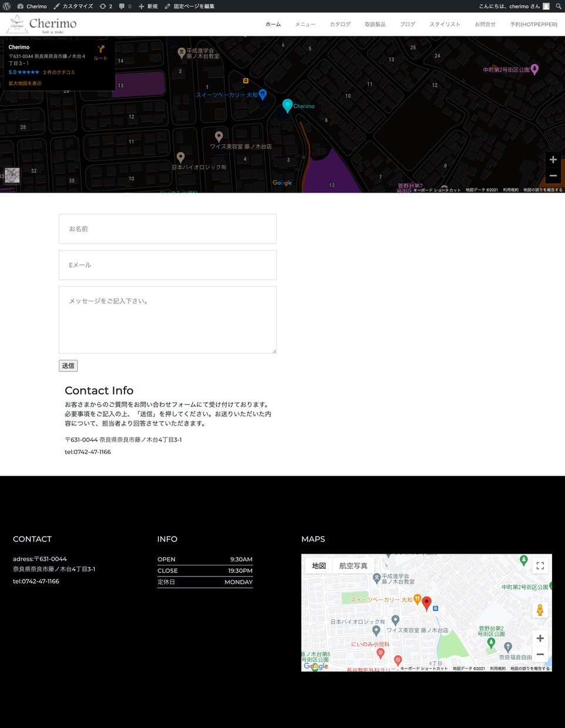This screenshot has height=728, width=565.
Task: Click the Cherimo teal map pin
Action: pyautogui.click(x=287, y=106)
